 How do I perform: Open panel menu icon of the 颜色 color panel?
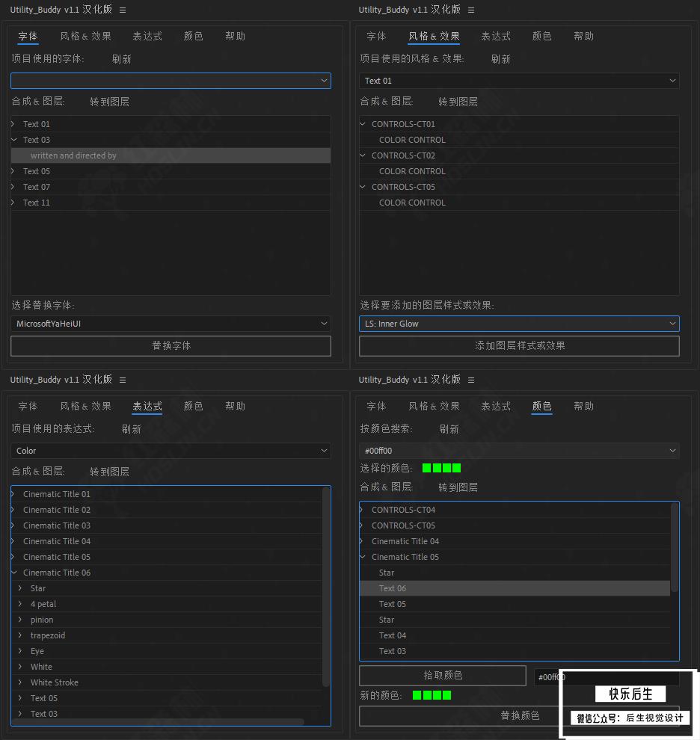[x=471, y=380]
